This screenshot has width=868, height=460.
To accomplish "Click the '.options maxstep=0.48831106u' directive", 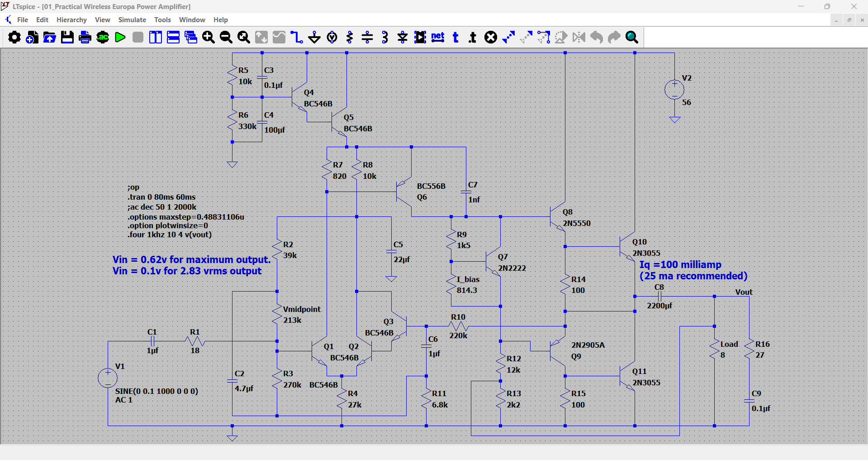I will tap(185, 217).
